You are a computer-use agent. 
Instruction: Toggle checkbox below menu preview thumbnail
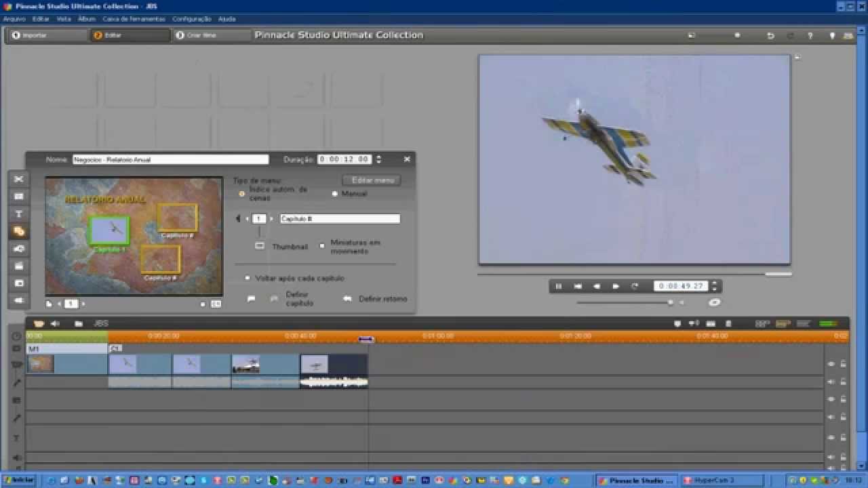203,304
